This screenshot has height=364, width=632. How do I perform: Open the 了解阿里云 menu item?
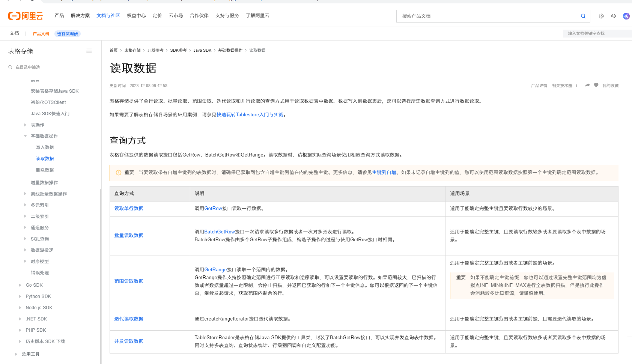257,16
